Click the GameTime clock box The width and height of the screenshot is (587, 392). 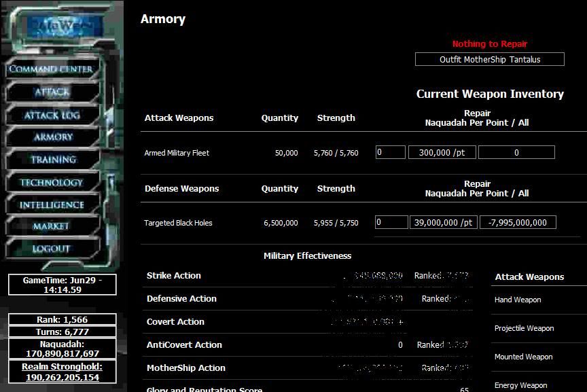[x=63, y=285]
